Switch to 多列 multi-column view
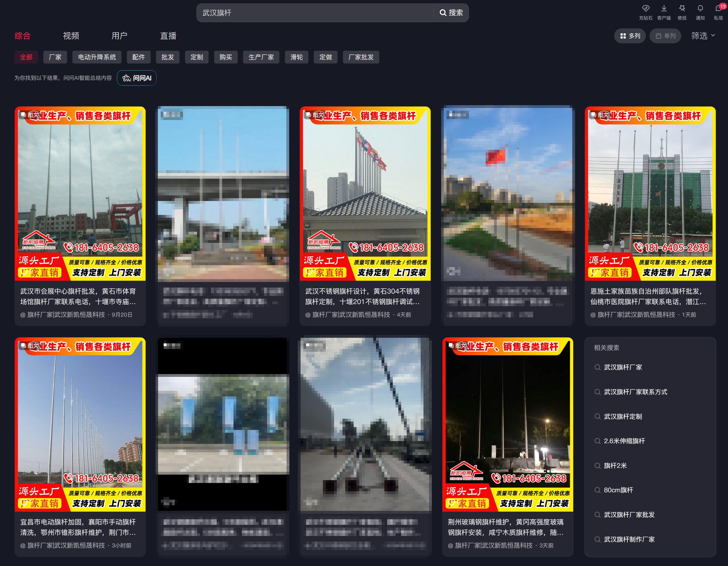This screenshot has width=728, height=566. click(x=630, y=36)
